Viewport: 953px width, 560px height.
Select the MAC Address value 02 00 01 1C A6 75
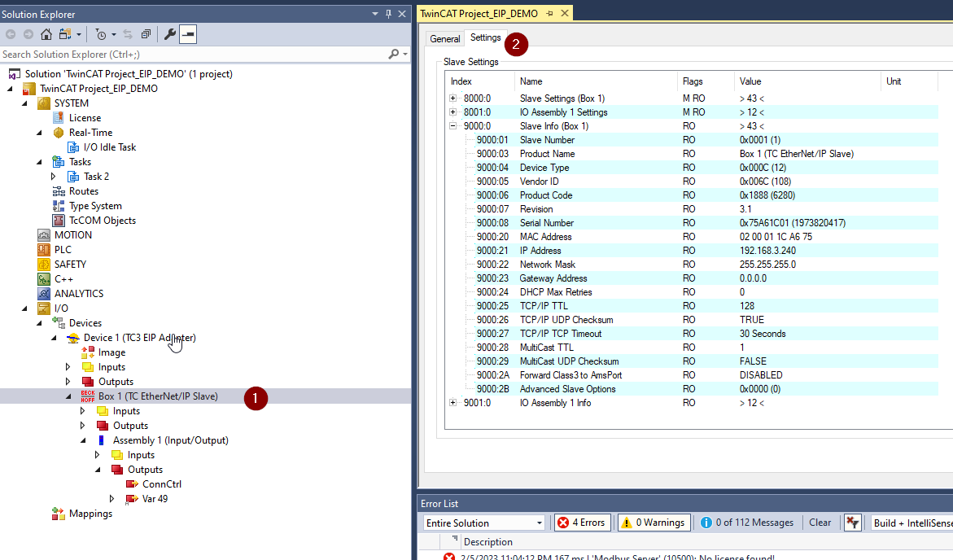click(x=776, y=237)
